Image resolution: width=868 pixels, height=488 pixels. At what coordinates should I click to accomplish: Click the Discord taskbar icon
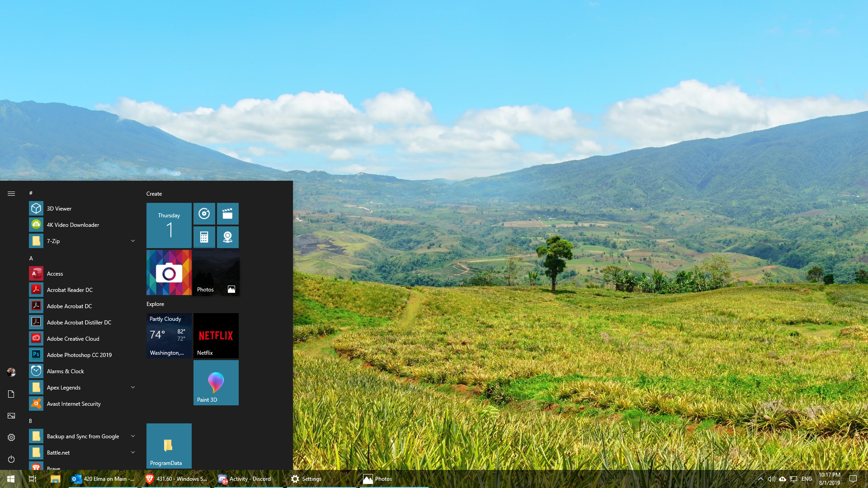click(223, 479)
